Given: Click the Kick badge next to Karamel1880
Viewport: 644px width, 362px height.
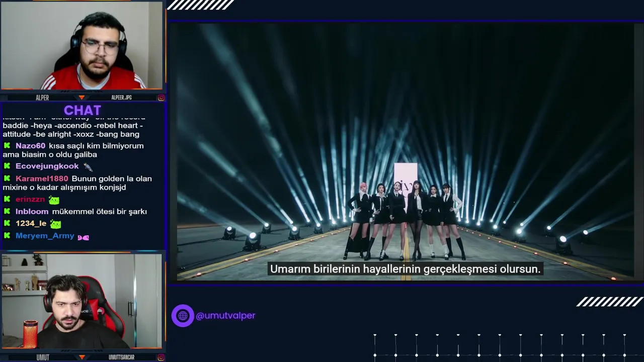Looking at the screenshot, I should pyautogui.click(x=7, y=178).
